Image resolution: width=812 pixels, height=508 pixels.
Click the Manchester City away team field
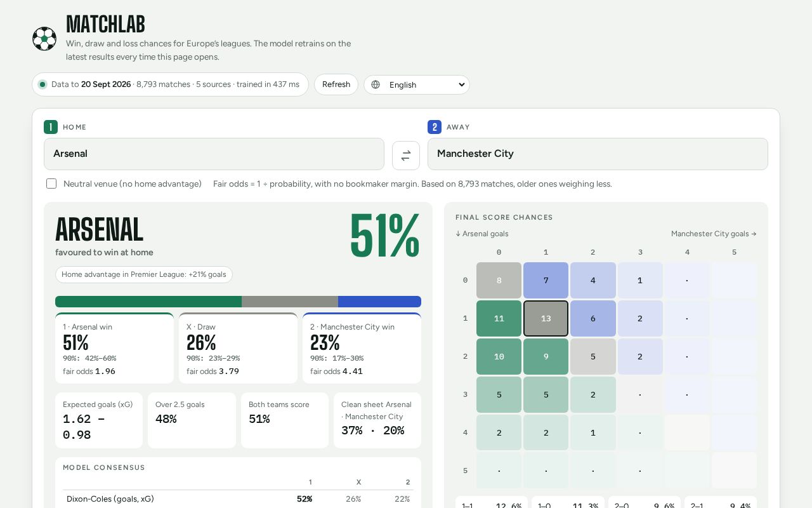pos(598,154)
